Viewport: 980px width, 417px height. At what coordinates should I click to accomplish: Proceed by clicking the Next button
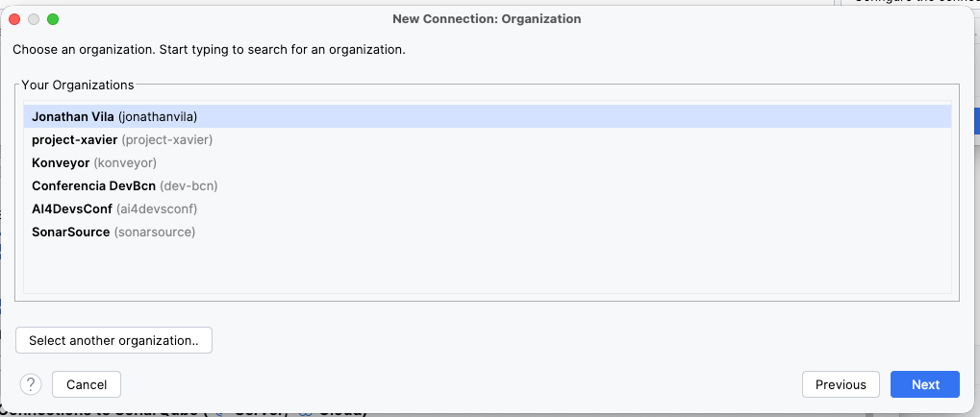coord(925,384)
